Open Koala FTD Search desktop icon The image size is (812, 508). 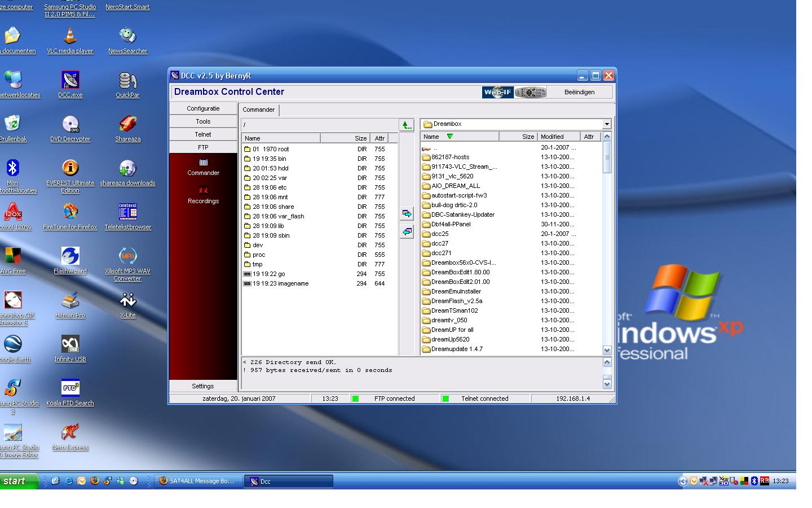pos(70,393)
